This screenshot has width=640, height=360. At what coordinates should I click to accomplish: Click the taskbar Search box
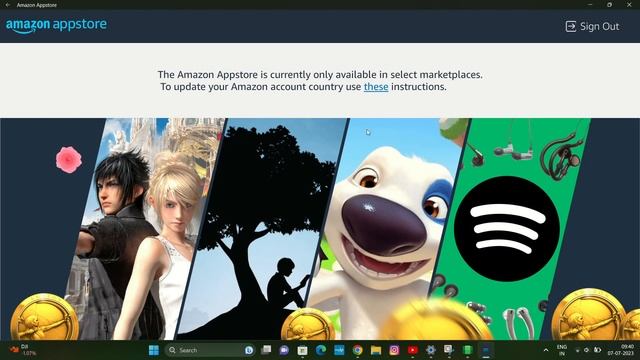[210, 350]
